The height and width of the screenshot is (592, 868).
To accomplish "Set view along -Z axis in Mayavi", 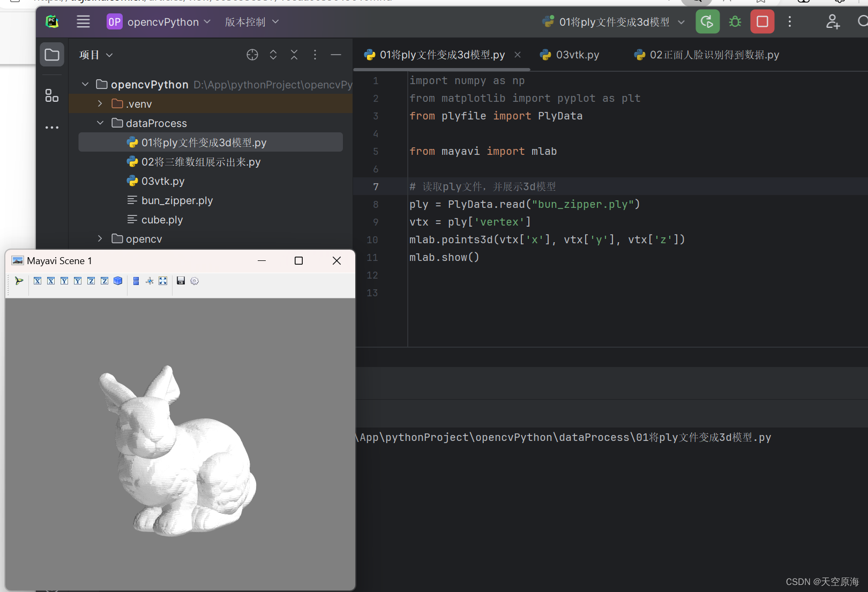I will click(x=104, y=281).
